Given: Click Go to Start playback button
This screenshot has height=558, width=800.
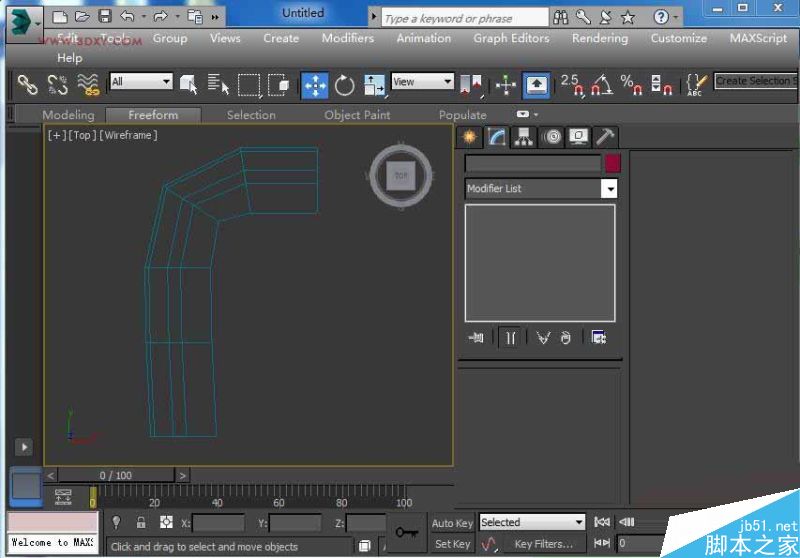Looking at the screenshot, I should pyautogui.click(x=602, y=522).
